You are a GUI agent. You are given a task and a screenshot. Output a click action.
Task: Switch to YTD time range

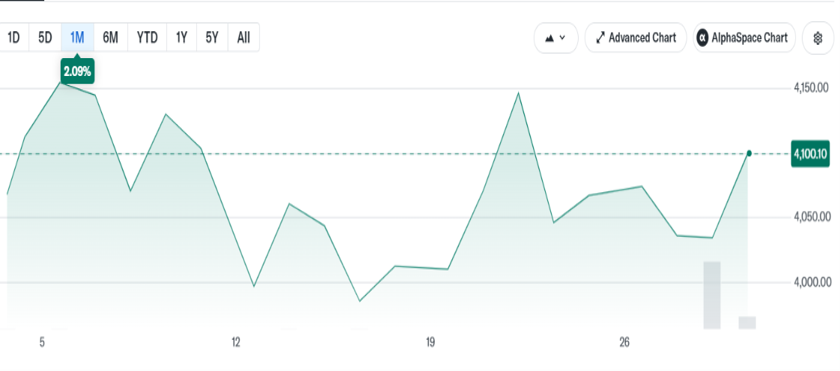pyautogui.click(x=147, y=37)
